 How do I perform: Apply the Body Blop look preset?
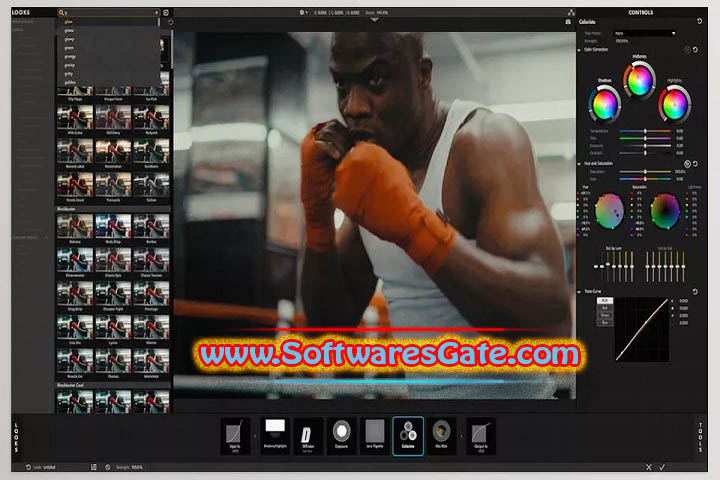pos(113,229)
